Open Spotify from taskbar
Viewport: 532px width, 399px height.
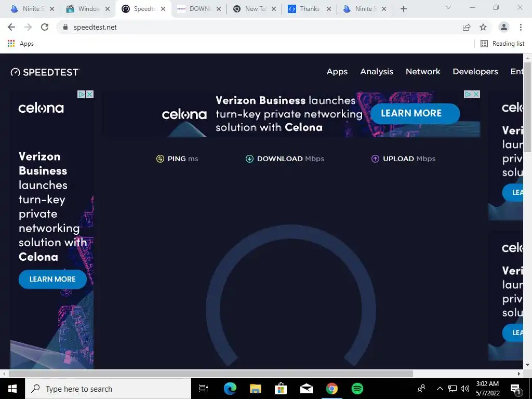point(357,389)
